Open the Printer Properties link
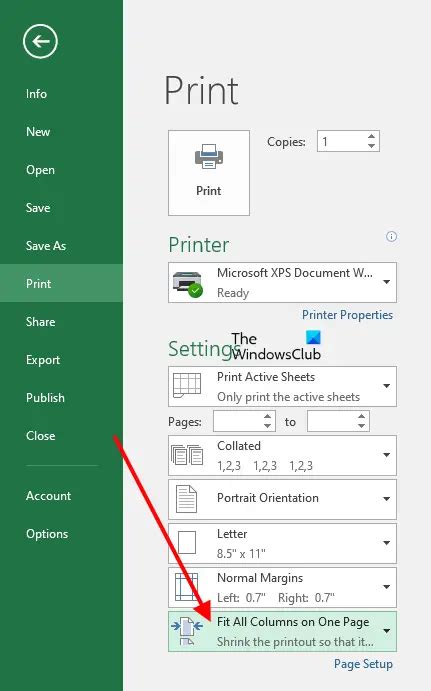 coord(347,315)
